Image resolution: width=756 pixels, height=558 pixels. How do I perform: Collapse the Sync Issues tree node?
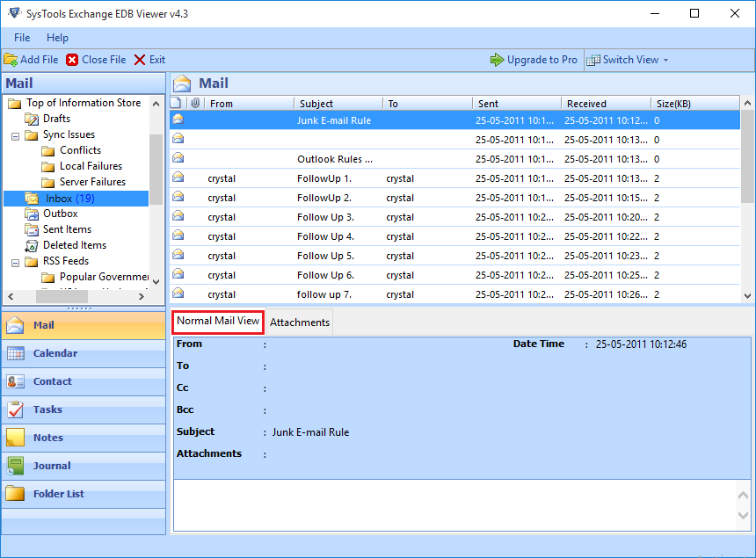(16, 136)
